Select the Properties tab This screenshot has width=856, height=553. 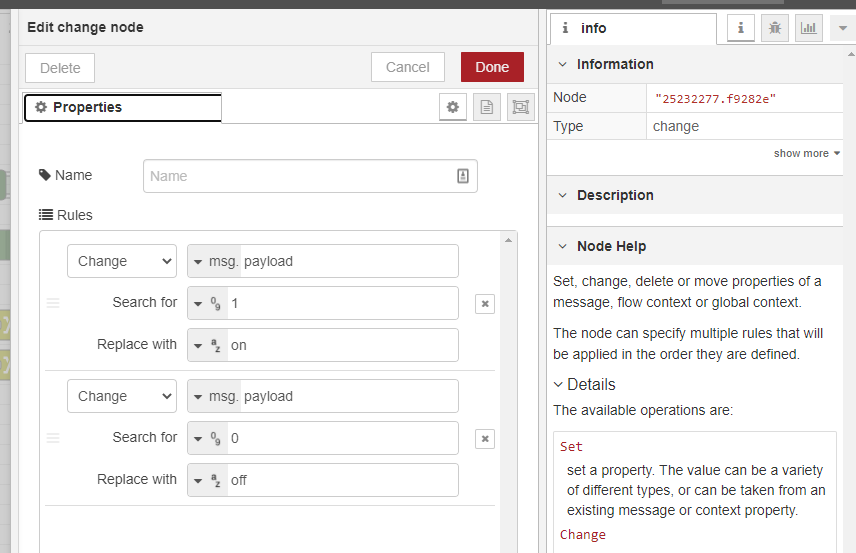coord(123,108)
